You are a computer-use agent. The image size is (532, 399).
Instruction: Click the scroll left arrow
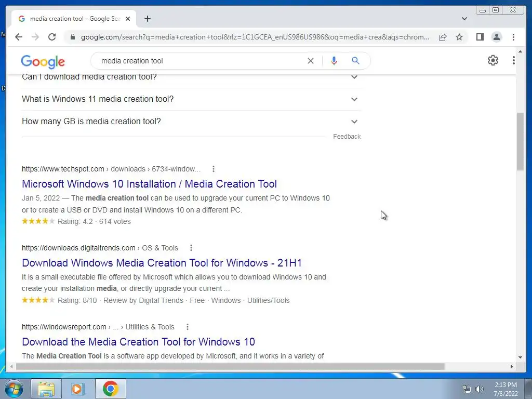11,366
